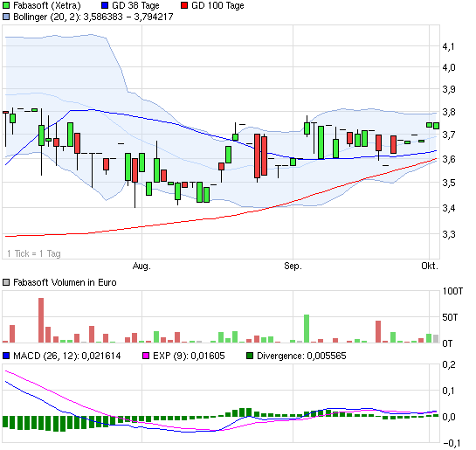
Task: Click the tallest red volume bar in July
Action: click(41, 321)
